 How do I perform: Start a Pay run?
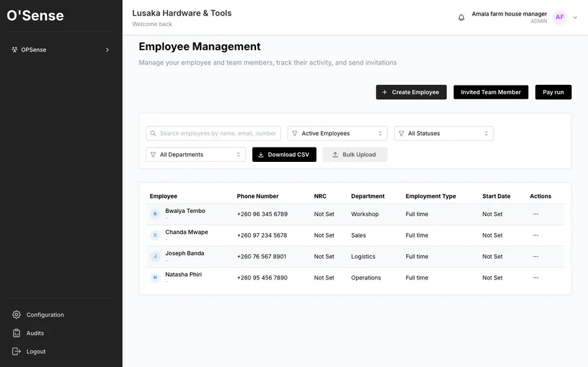pos(553,92)
